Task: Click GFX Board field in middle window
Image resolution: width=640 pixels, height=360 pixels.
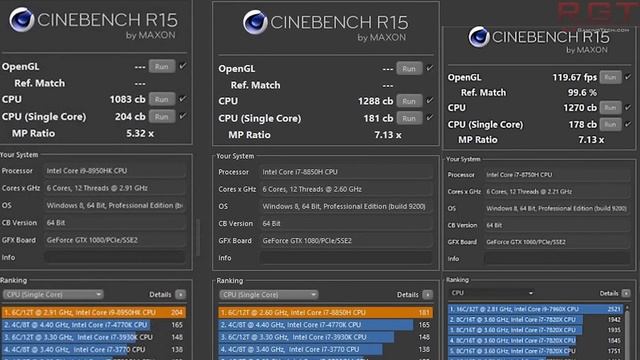Action: [x=346, y=241]
